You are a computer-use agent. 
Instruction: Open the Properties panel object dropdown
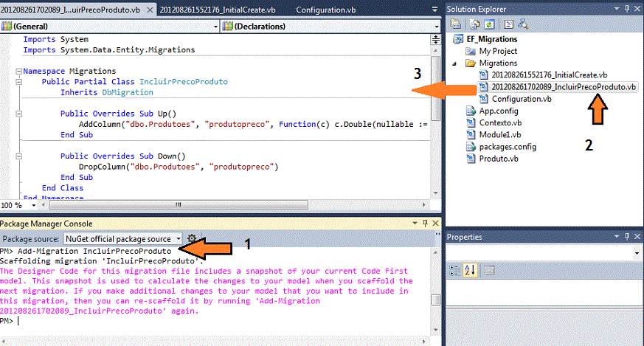click(x=637, y=253)
